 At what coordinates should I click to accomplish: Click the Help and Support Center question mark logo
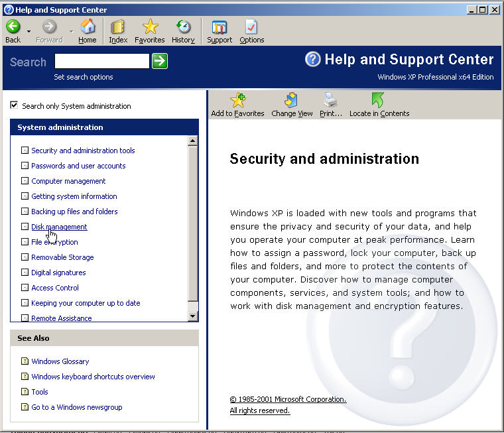tap(313, 59)
